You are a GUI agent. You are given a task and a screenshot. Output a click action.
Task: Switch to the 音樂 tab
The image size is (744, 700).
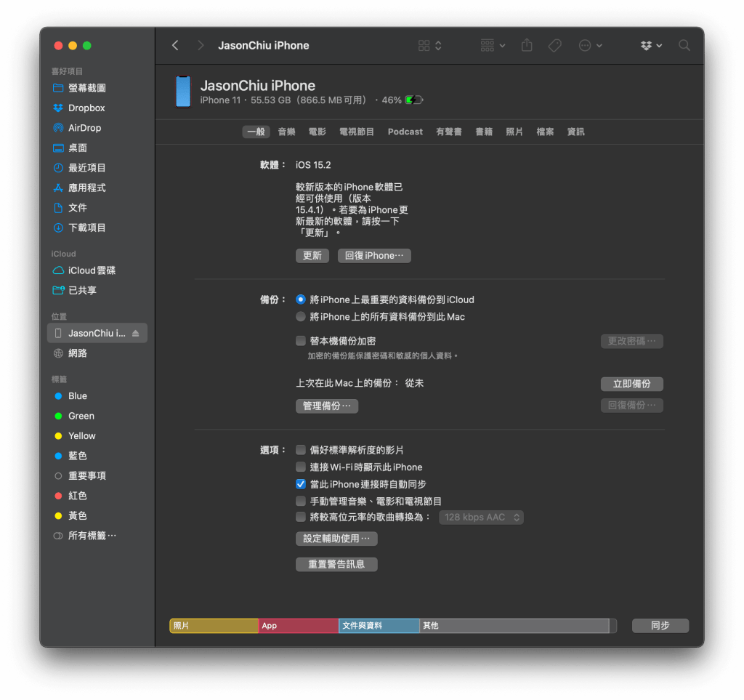point(286,132)
